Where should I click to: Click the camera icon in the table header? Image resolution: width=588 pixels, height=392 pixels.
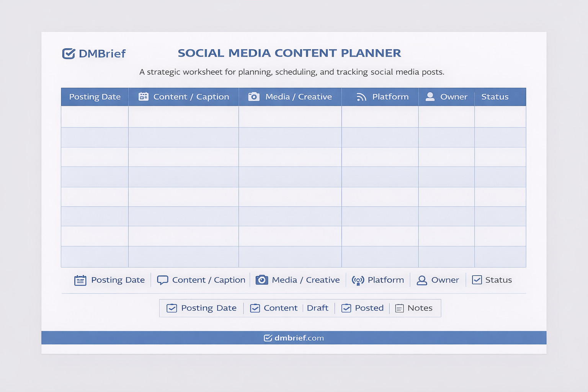[254, 96]
